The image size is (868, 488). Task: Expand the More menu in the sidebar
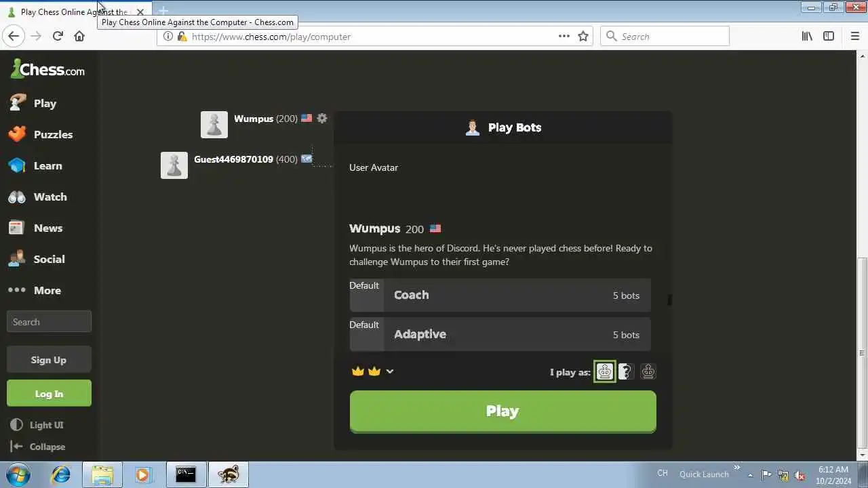[35, 290]
